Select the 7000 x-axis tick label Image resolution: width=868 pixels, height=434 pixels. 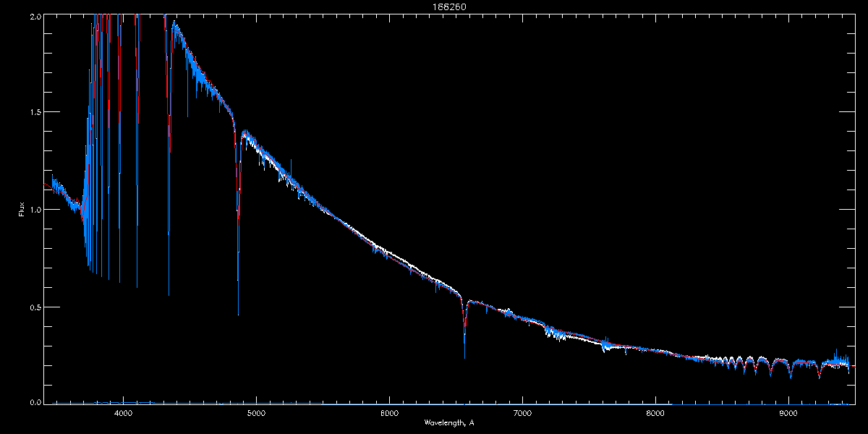(522, 413)
